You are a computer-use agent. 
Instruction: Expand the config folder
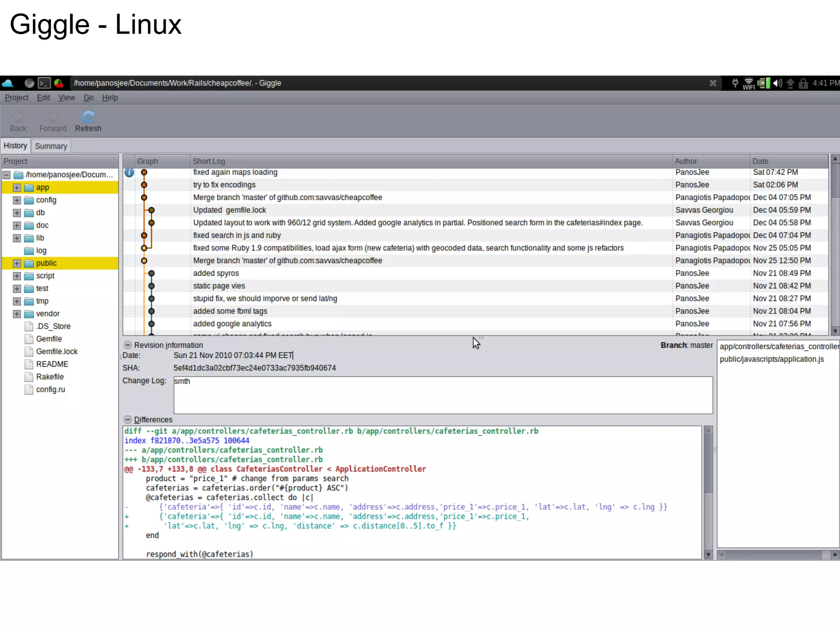tap(17, 201)
